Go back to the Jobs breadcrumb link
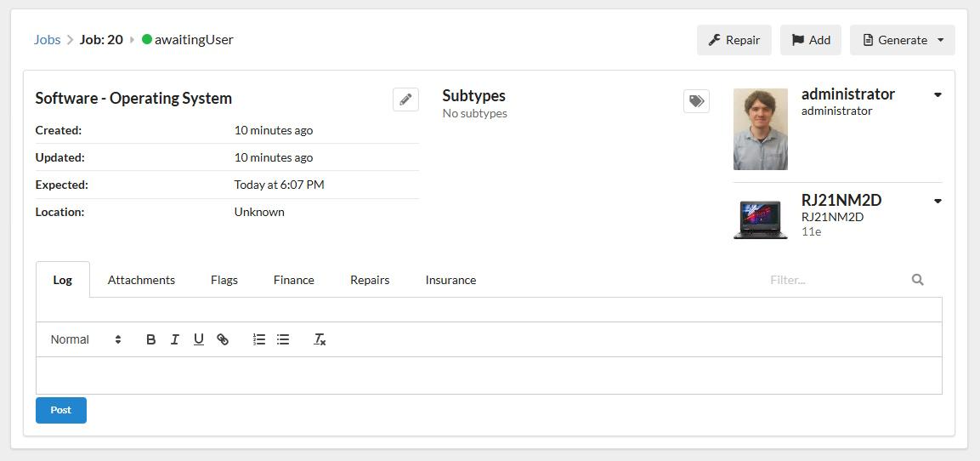980x461 pixels. [48, 40]
